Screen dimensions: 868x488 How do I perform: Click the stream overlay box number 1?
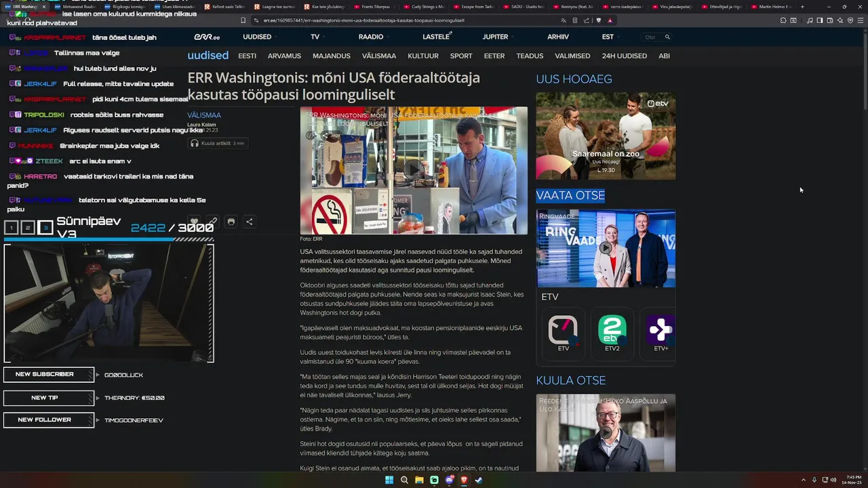12,228
